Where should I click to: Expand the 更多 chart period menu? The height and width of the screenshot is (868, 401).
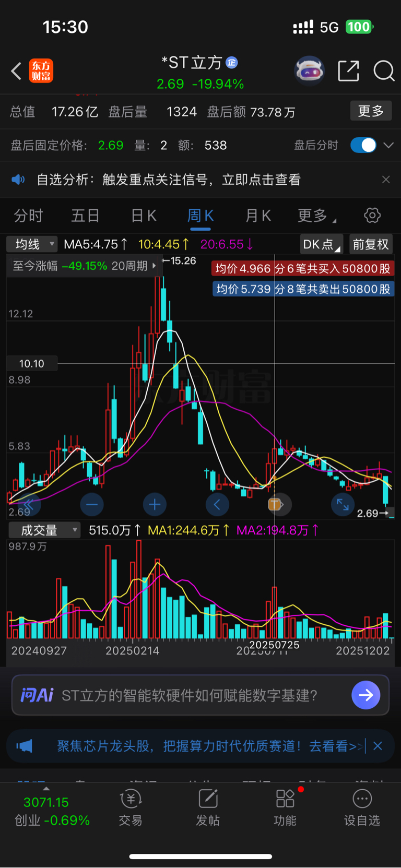(x=316, y=215)
